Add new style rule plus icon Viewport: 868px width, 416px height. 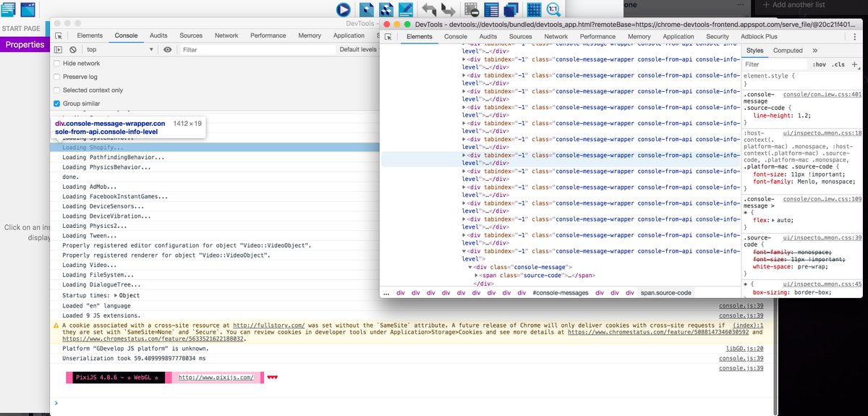coord(854,64)
